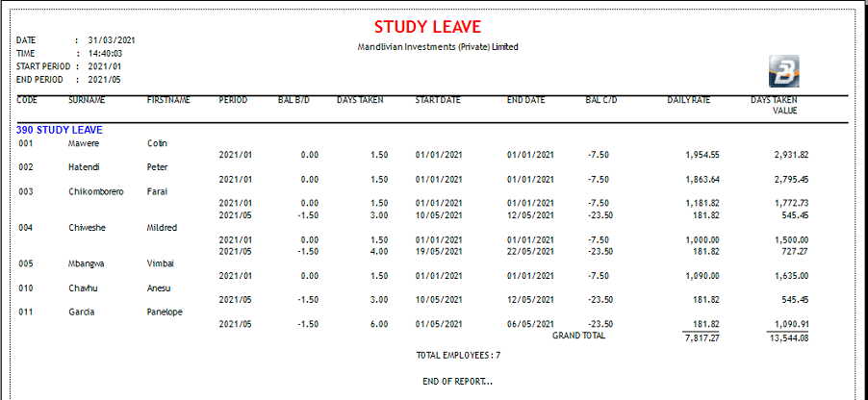
Task: Select surname Chavhu
Action: pyautogui.click(x=83, y=288)
